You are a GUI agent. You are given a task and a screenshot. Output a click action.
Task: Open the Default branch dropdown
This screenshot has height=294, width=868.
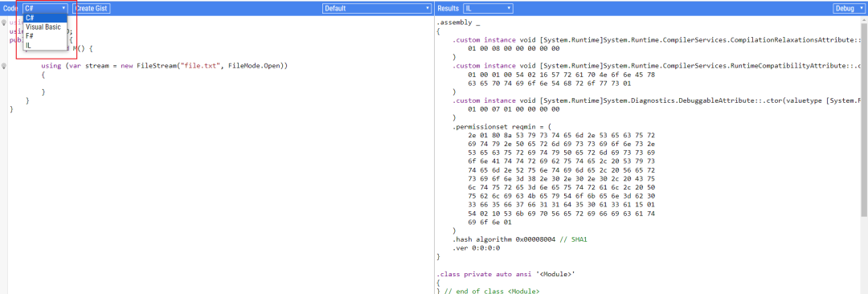[x=377, y=8]
